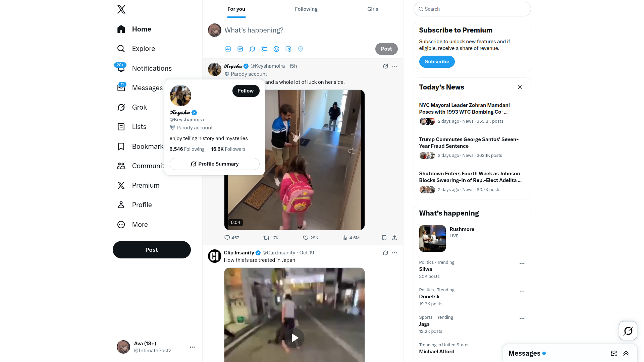Create a poll in the composer
The image size is (644, 362).
[264, 49]
